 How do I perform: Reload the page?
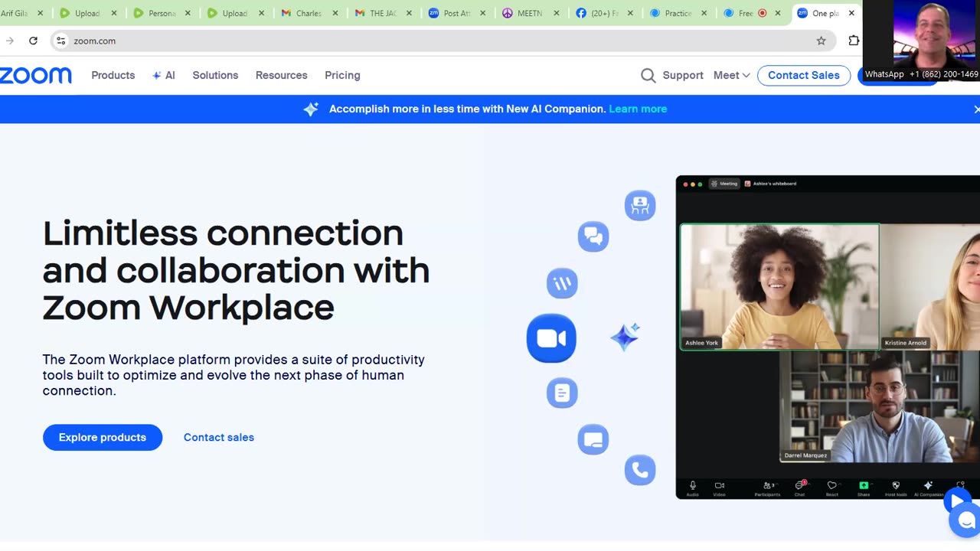point(33,41)
